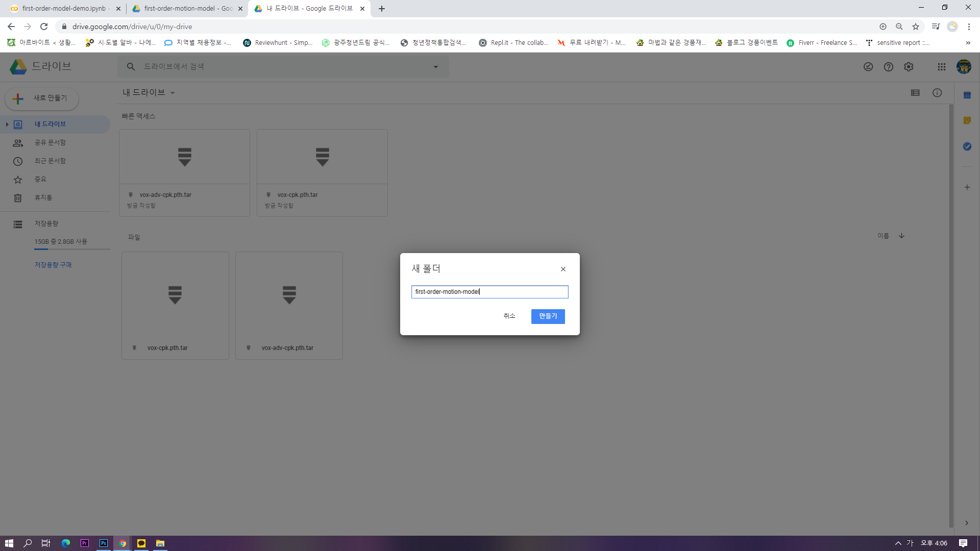Click the storage usage progress bar

(72, 249)
